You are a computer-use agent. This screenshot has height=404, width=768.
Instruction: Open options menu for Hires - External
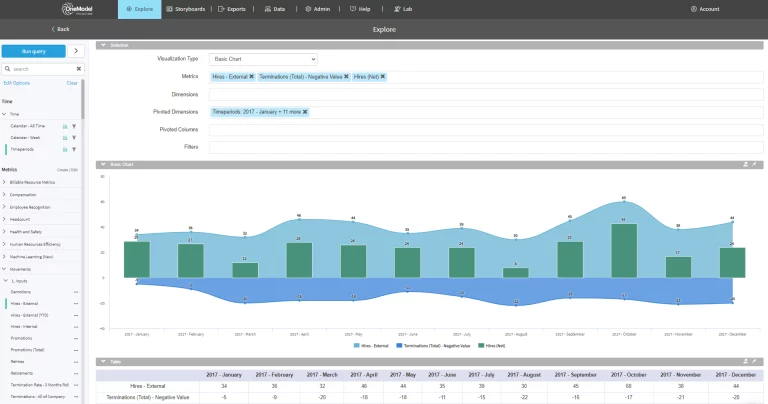(x=76, y=304)
